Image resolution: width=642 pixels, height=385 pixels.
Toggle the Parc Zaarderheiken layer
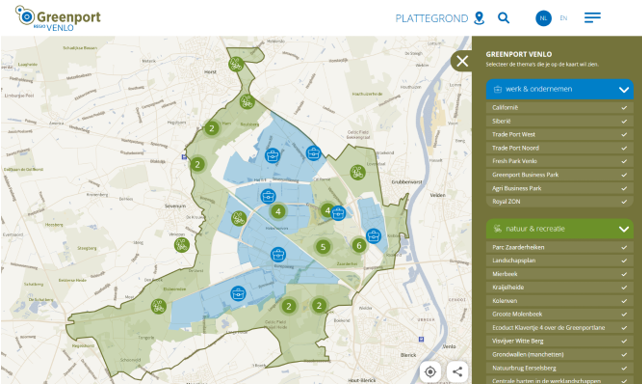(x=559, y=247)
